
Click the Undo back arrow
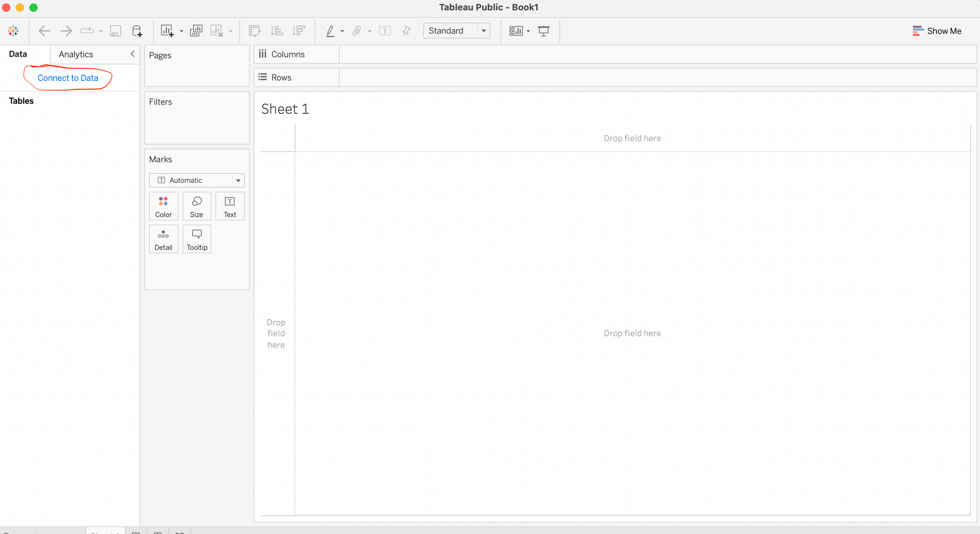pos(44,31)
